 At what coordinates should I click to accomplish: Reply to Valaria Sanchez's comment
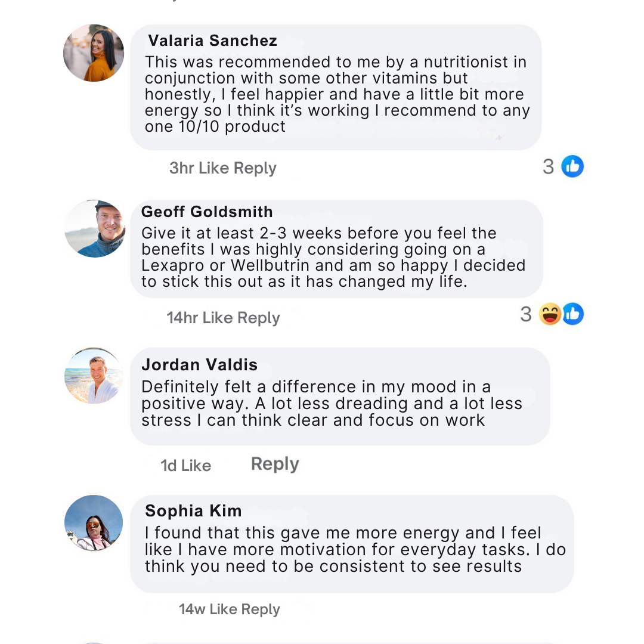(255, 168)
